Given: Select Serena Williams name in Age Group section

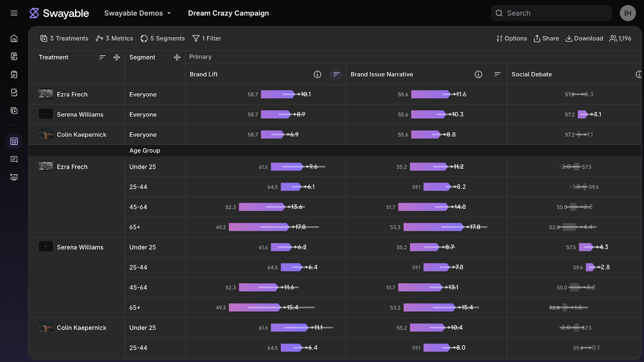Looking at the screenshot, I should (x=80, y=247).
